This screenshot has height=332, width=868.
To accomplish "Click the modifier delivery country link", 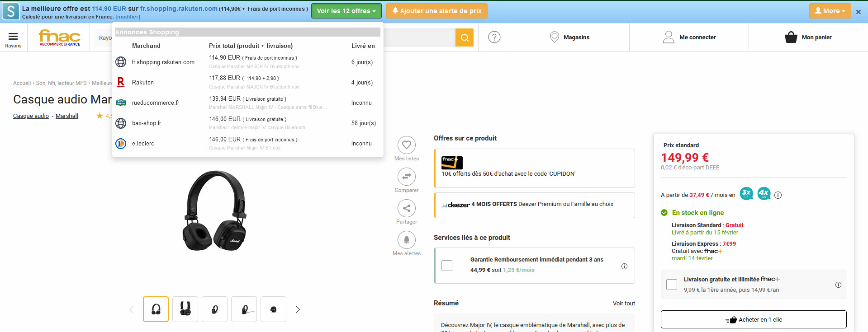I will (x=128, y=17).
